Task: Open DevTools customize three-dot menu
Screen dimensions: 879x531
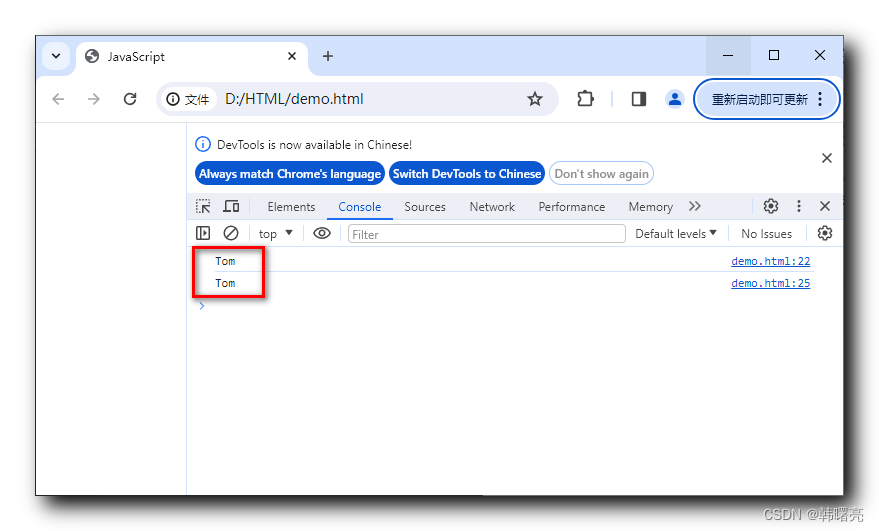Action: coord(799,206)
